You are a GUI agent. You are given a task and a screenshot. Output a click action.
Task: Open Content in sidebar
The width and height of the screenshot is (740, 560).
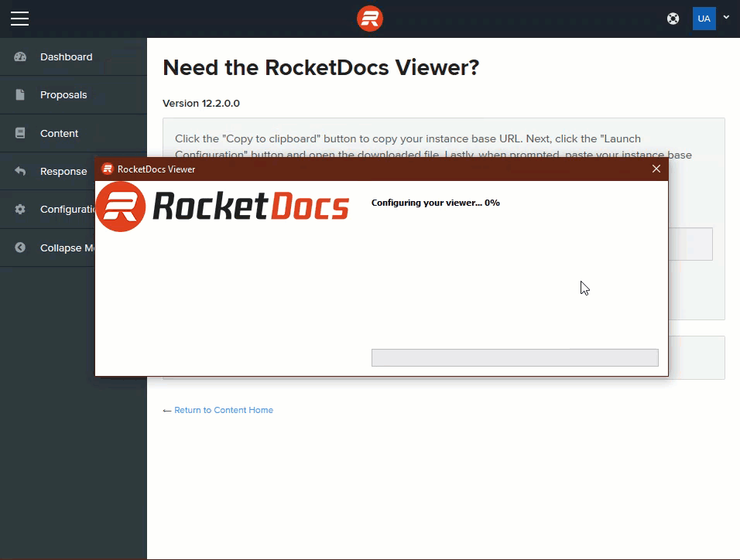[x=74, y=133]
